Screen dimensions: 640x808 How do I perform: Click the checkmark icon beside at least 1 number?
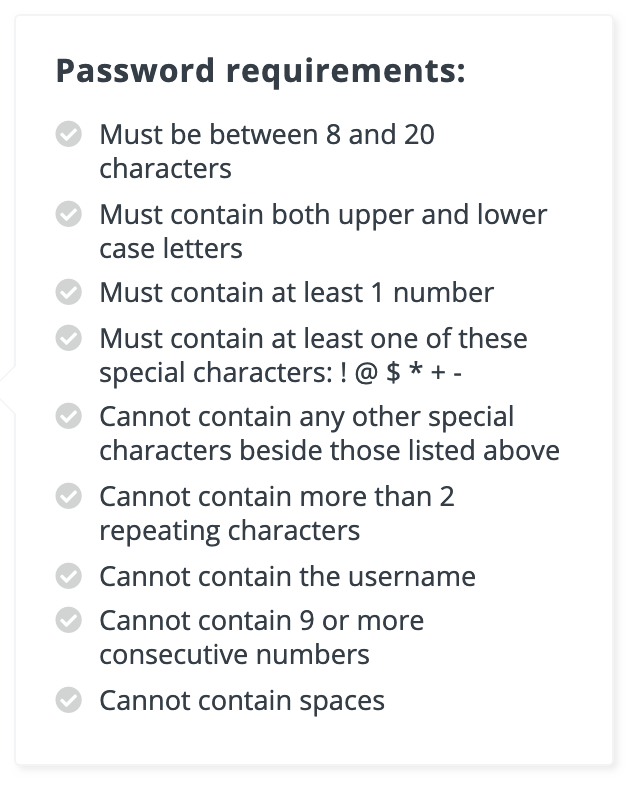(69, 292)
